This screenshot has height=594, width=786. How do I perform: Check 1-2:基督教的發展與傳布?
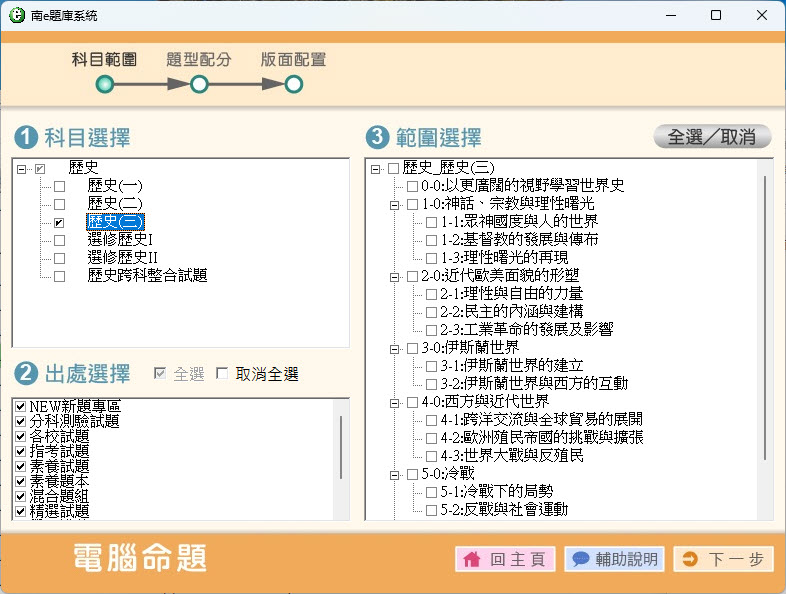[x=431, y=240]
